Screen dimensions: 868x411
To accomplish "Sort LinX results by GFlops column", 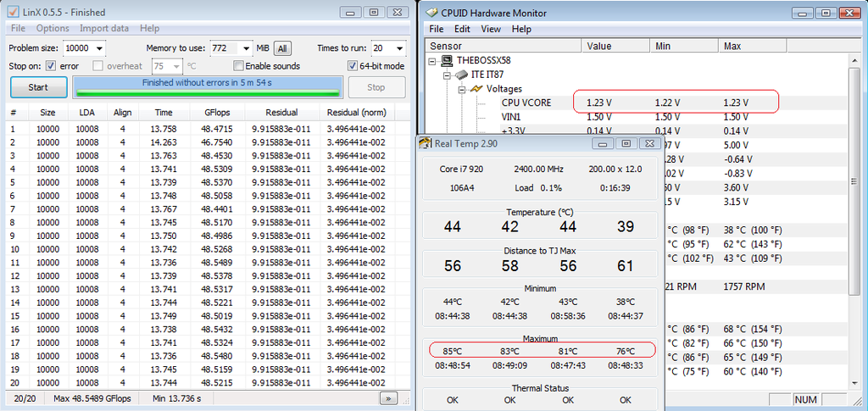I will click(x=216, y=113).
